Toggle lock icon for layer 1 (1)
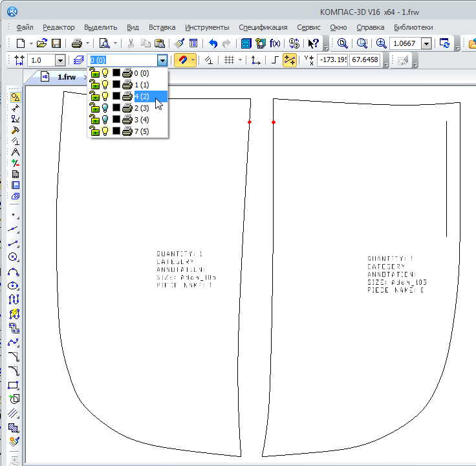Screen dimensions: 476x466 coord(94,85)
